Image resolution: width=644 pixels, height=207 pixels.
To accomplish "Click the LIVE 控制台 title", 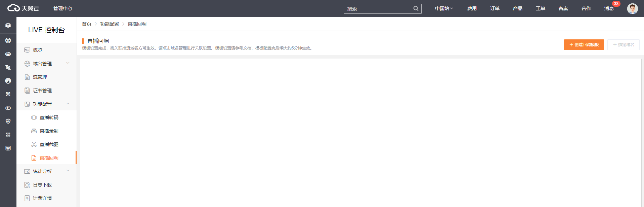I will (46, 30).
